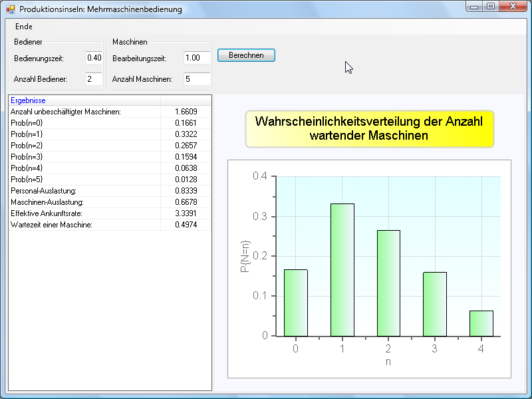Screen dimensions: 532x399
Task: Close the Produktionsinseln window
Action: point(513,7)
